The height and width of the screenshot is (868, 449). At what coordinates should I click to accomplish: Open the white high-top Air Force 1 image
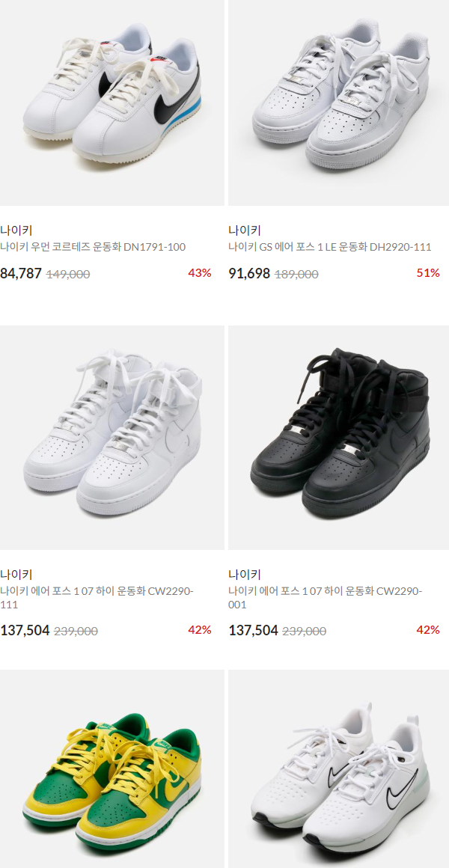(112, 437)
